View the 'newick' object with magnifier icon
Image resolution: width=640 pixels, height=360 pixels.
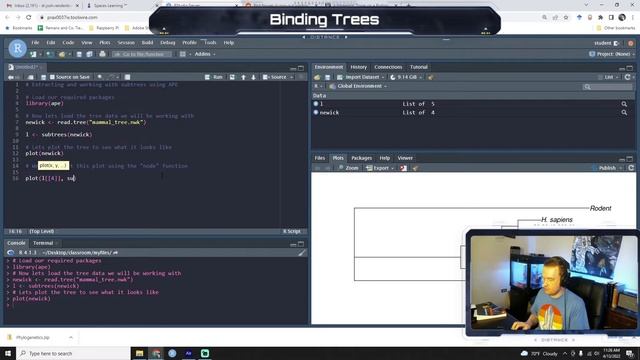click(624, 112)
